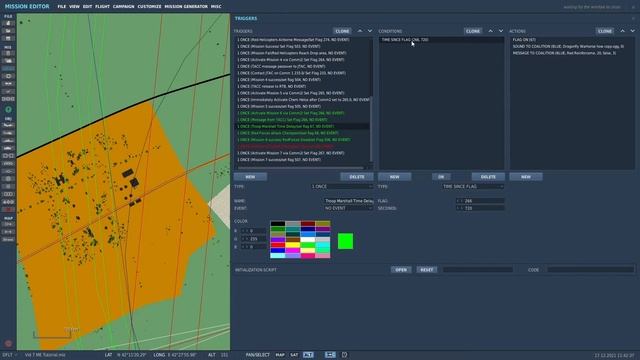The image size is (640, 360).
Task: Click the red Remove object sidebar icon
Action: coord(8,209)
